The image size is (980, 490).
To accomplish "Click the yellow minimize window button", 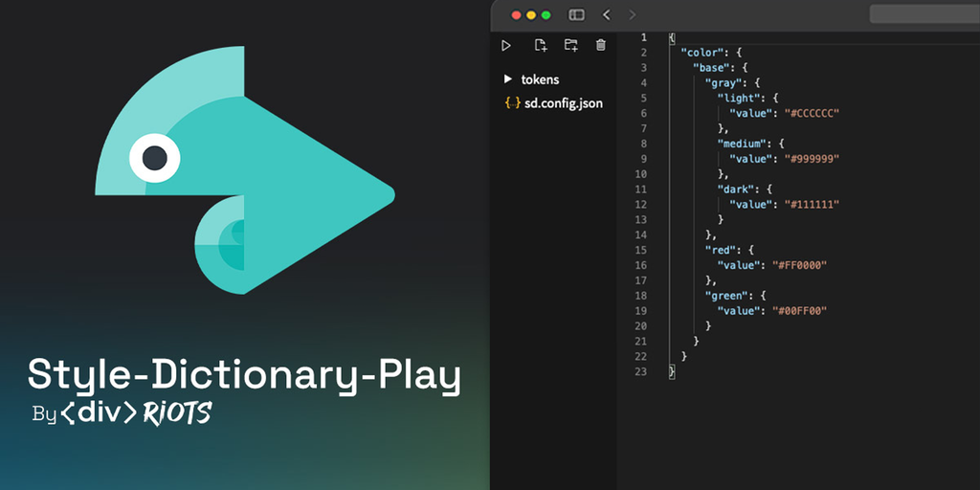I will [531, 15].
